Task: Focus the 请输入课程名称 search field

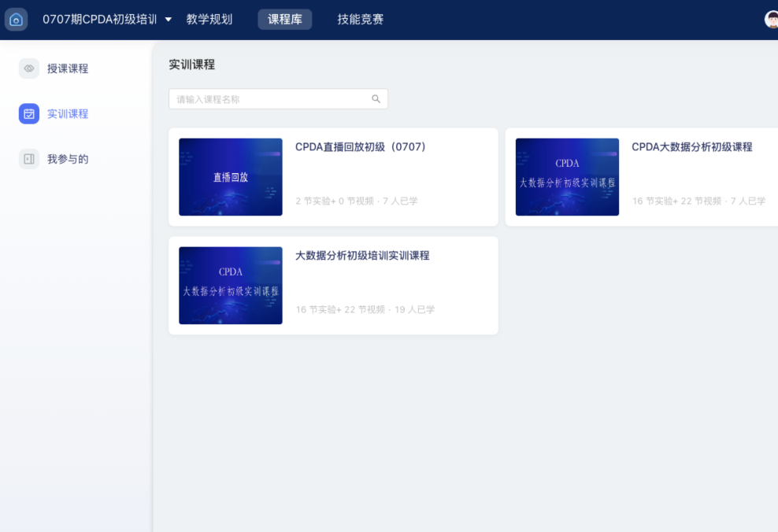Action: tap(278, 99)
